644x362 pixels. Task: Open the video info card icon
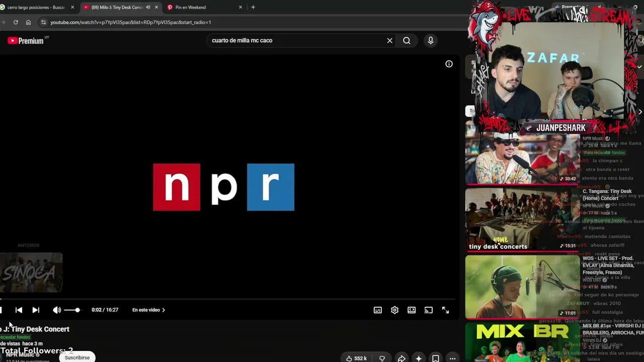click(449, 64)
